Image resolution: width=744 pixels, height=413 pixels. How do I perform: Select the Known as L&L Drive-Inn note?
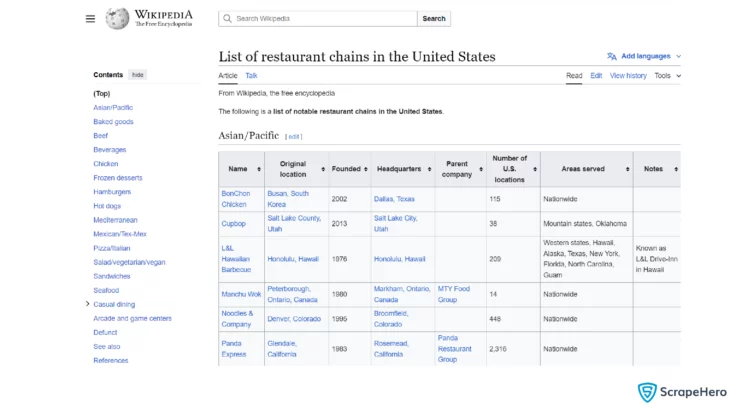(x=657, y=259)
